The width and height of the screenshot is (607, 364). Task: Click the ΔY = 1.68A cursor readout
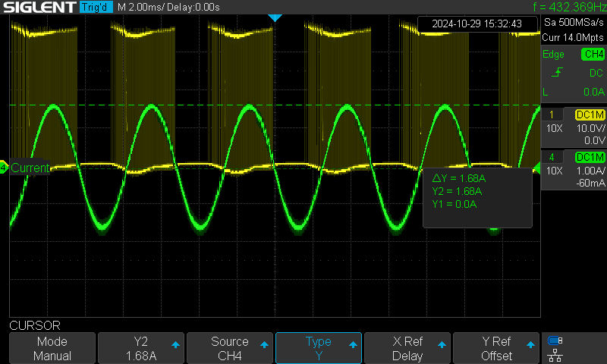(459, 178)
